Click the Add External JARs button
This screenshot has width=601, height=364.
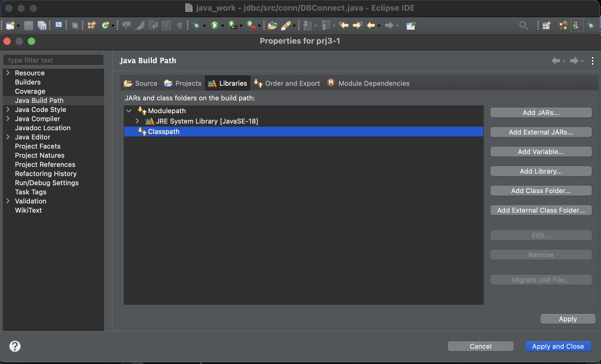click(x=541, y=132)
